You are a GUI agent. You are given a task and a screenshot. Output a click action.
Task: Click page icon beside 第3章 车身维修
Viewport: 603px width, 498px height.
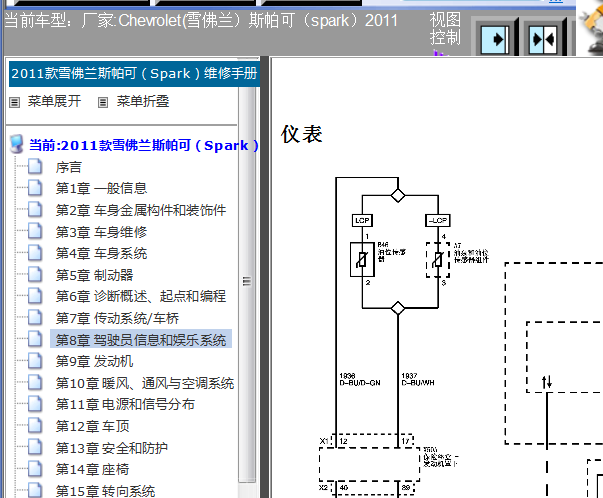click(35, 231)
